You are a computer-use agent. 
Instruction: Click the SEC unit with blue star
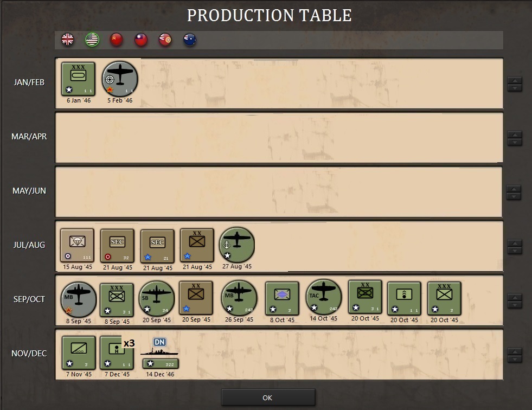(157, 246)
